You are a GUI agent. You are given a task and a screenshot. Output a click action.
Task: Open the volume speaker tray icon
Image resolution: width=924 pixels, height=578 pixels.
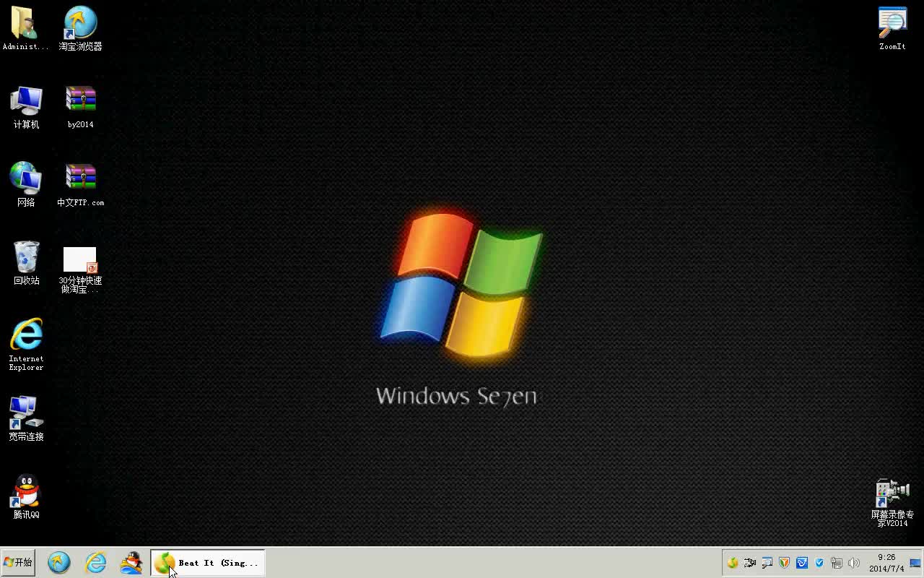point(854,563)
